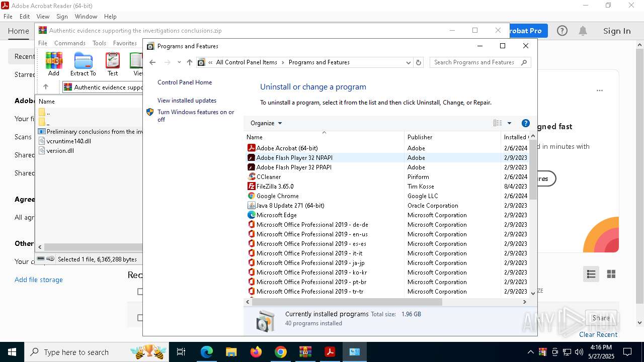Sort programs by Publisher column
The width and height of the screenshot is (644, 362).
(452, 137)
